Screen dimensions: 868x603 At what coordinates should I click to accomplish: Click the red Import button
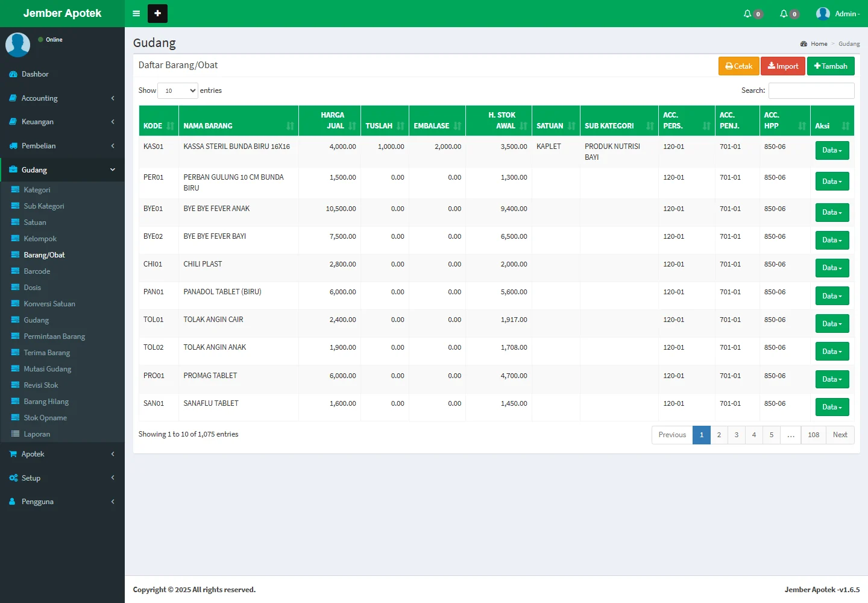pyautogui.click(x=782, y=66)
